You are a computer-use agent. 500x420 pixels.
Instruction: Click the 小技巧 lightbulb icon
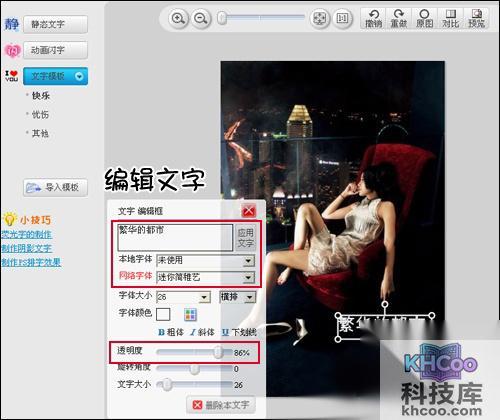pyautogui.click(x=9, y=219)
